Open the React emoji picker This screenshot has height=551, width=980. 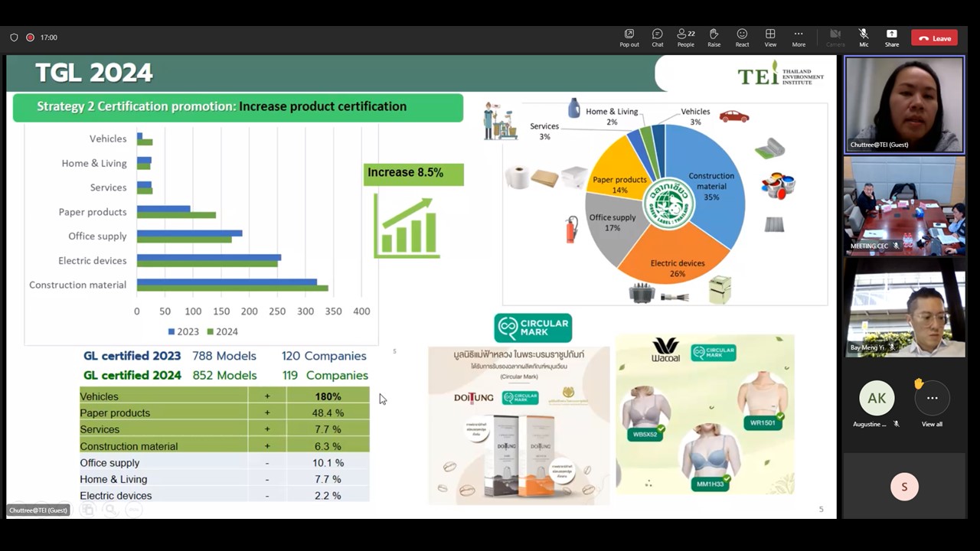pos(742,37)
